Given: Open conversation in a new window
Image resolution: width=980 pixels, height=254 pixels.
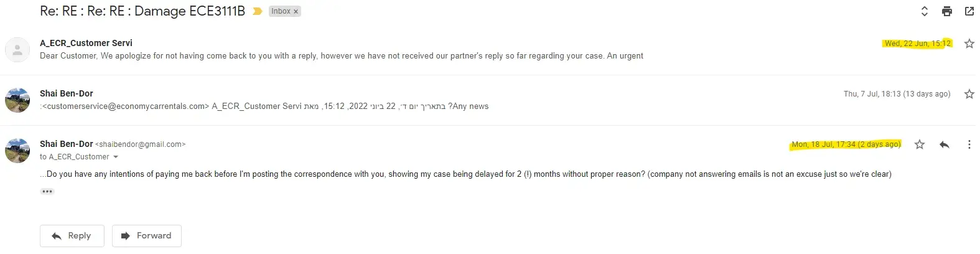Looking at the screenshot, I should point(969,11).
